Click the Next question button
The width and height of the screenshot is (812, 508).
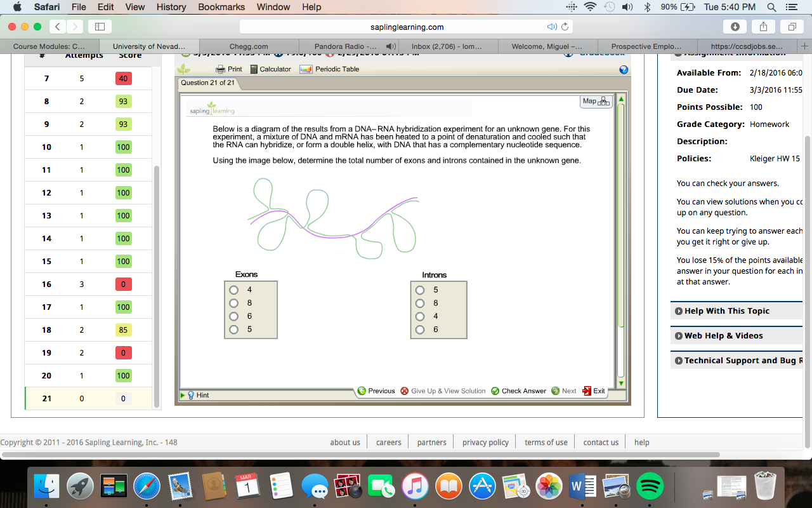[x=564, y=391]
